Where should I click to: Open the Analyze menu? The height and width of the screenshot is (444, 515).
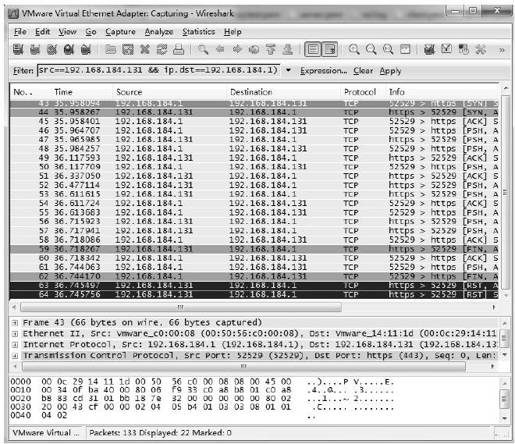159,32
